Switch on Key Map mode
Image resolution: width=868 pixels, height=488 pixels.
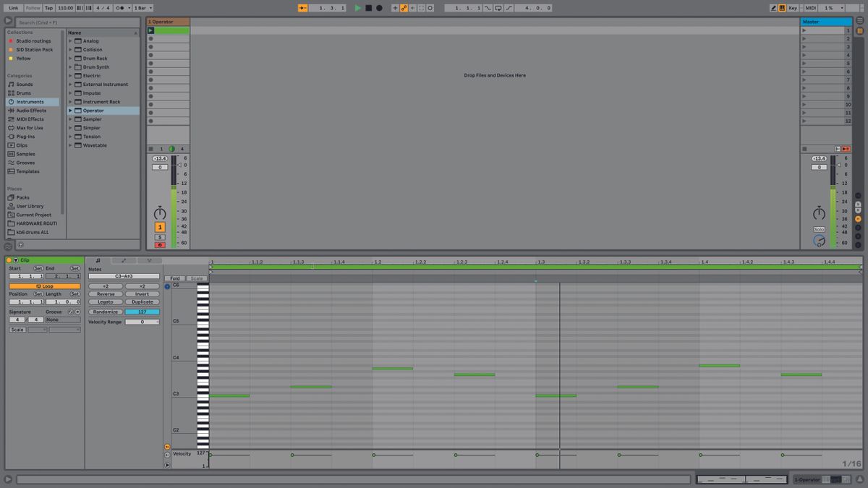pyautogui.click(x=793, y=8)
